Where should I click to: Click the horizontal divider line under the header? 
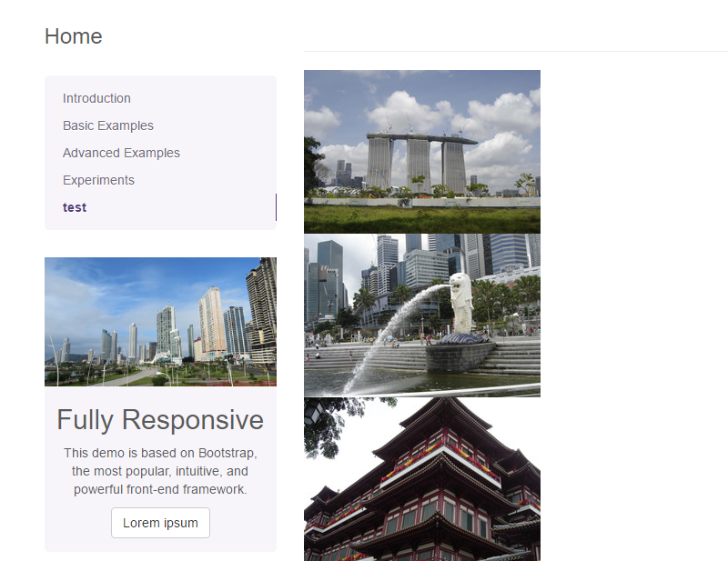tap(515, 51)
